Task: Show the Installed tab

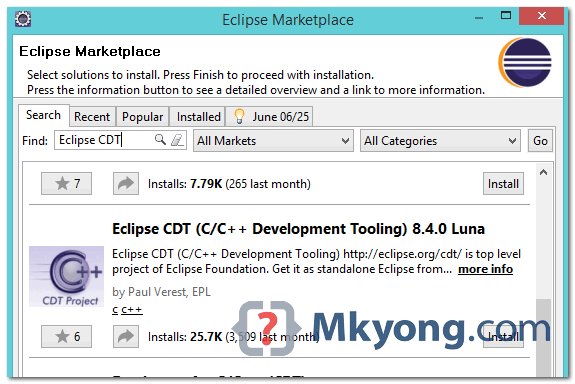Action: pyautogui.click(x=198, y=117)
